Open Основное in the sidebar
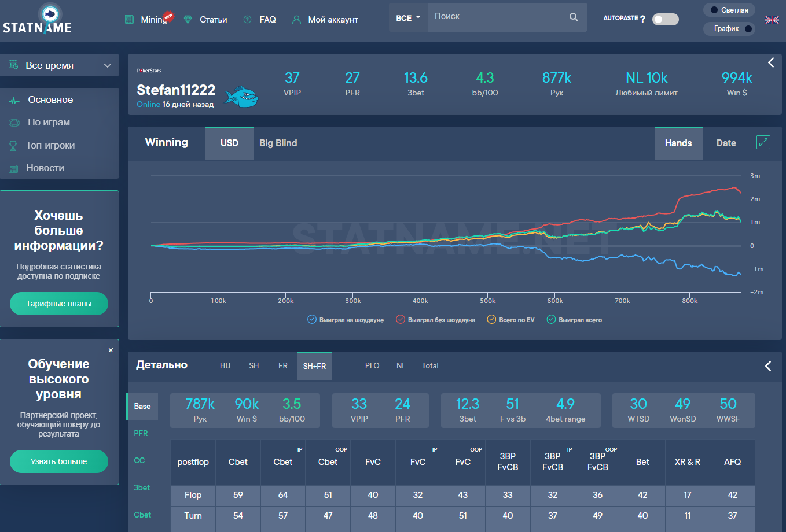786x532 pixels. [x=50, y=100]
